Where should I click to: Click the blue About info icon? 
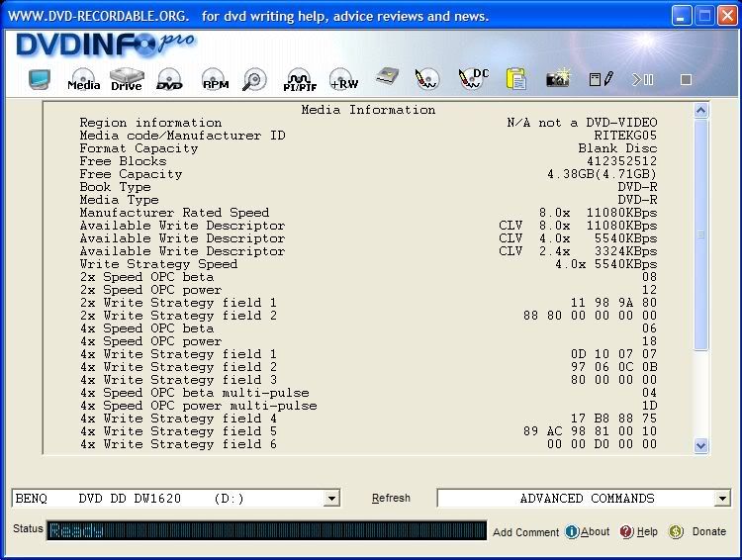[x=572, y=531]
